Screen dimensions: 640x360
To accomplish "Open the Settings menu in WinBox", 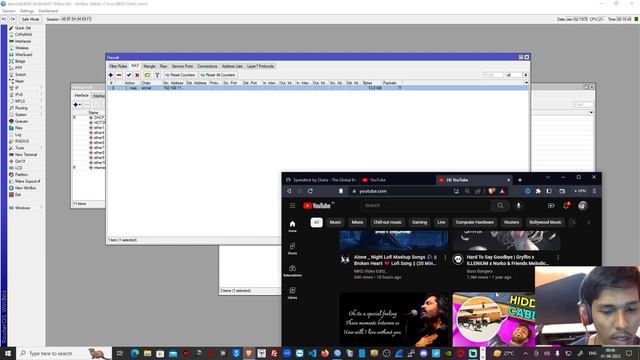I will tap(27, 11).
